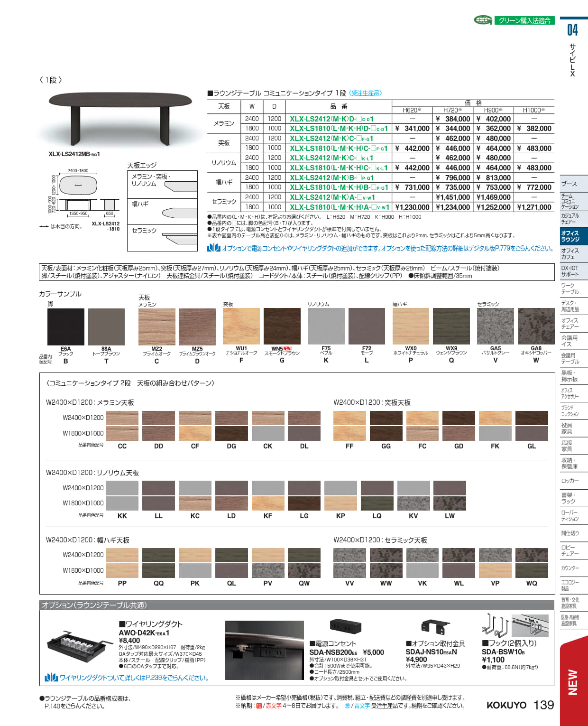Open the オフィスカフェ side tab
This screenshot has width=588, height=726.
tap(574, 254)
